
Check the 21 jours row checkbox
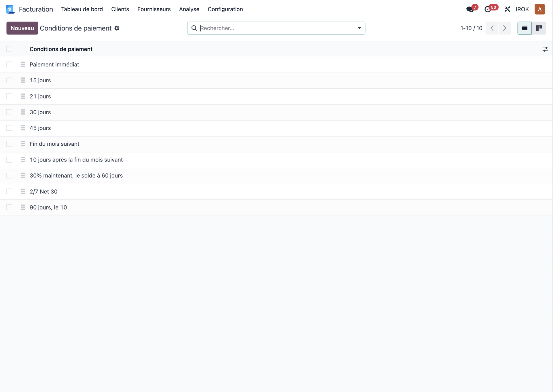pyautogui.click(x=9, y=96)
